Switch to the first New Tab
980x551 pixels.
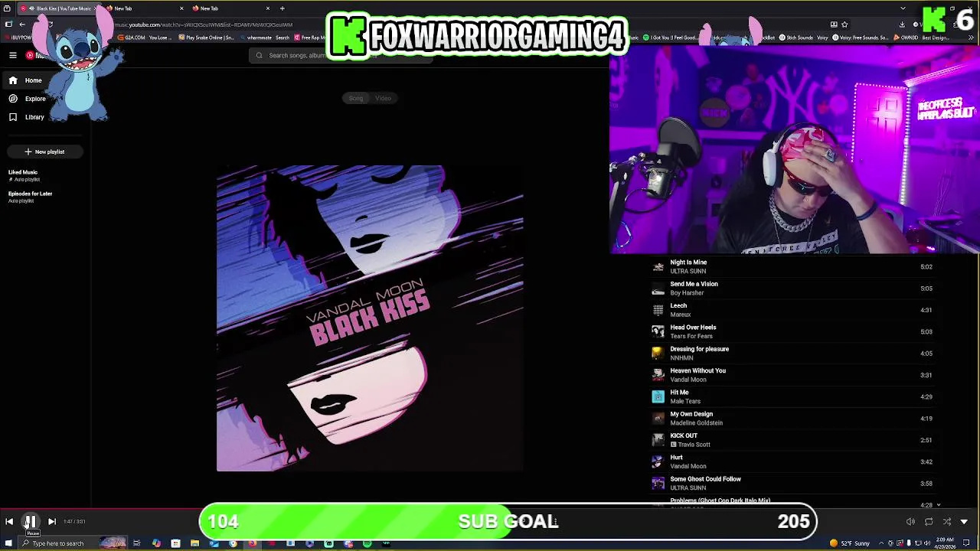(x=145, y=8)
